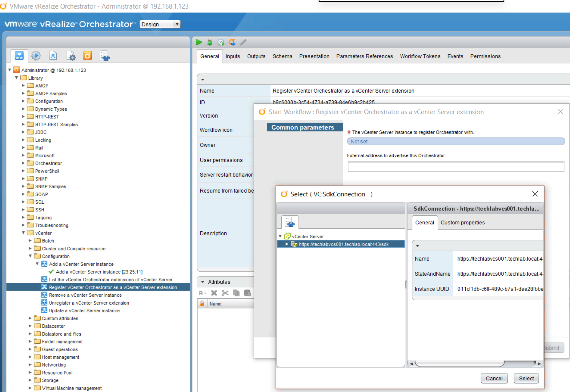Viewport: 570px width, 392px height.
Task: Click the SDK connection server icon
Action: coord(294,244)
